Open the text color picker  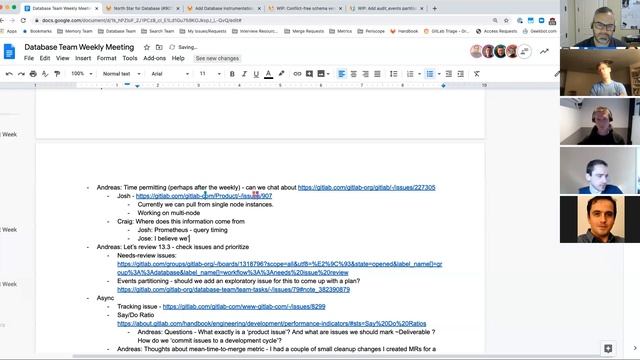268,74
